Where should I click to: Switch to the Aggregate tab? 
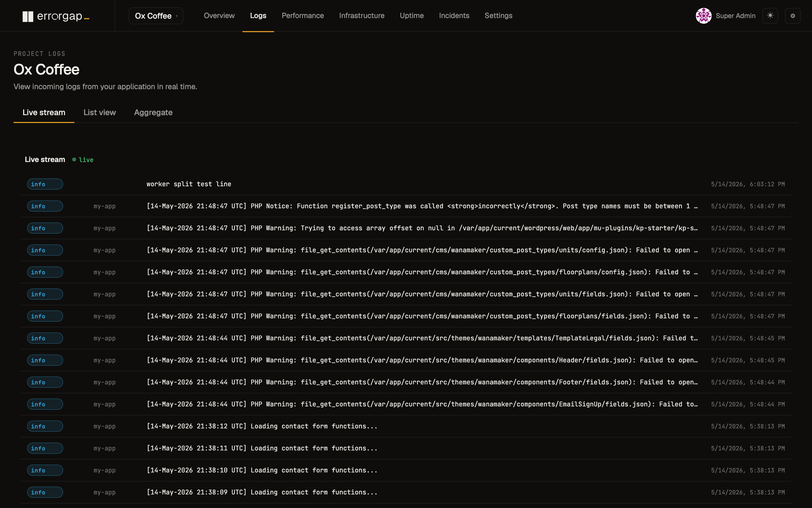(153, 113)
